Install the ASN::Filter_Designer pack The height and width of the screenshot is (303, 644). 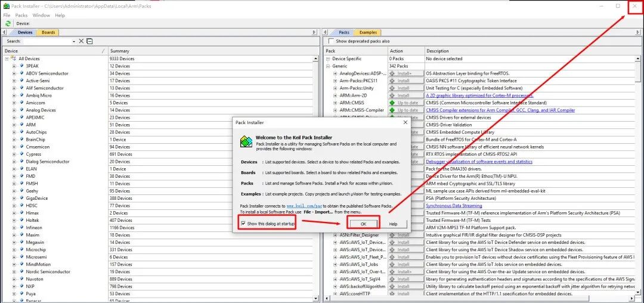tap(407, 235)
